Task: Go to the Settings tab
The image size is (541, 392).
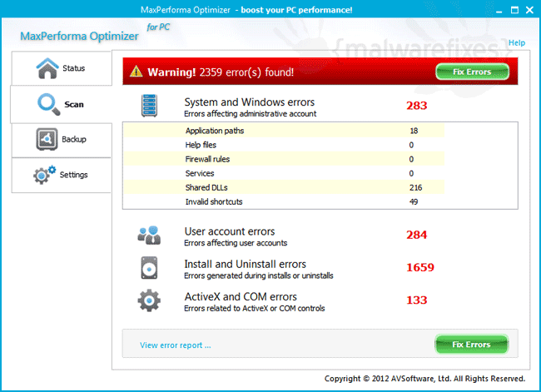Action: pyautogui.click(x=62, y=175)
